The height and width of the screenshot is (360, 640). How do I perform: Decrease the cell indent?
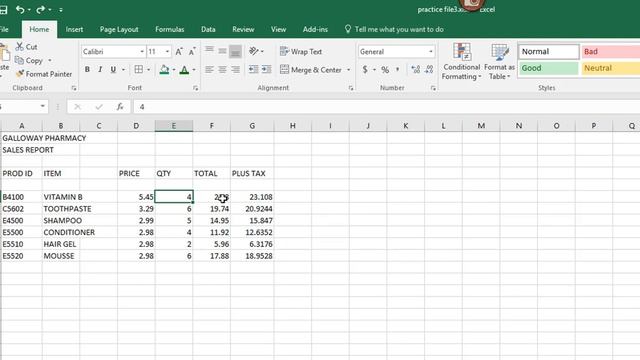coord(253,70)
